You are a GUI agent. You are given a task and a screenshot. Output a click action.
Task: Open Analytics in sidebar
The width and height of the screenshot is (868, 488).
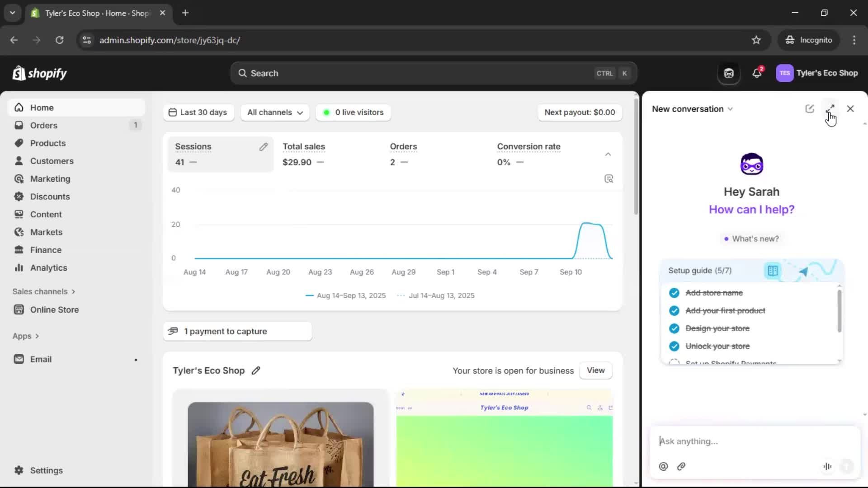[76, 268]
